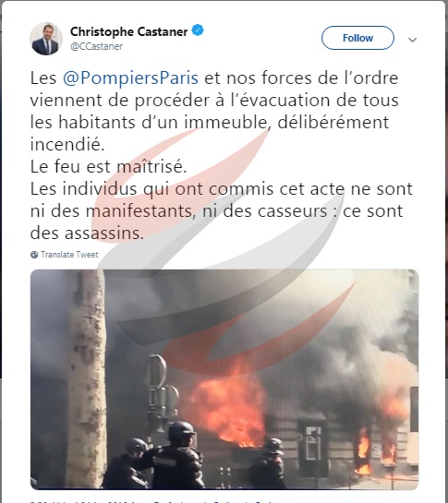The image size is (448, 503).
Task: Click the tweet line 'Le feu est maîtrisé.'
Action: tap(109, 167)
